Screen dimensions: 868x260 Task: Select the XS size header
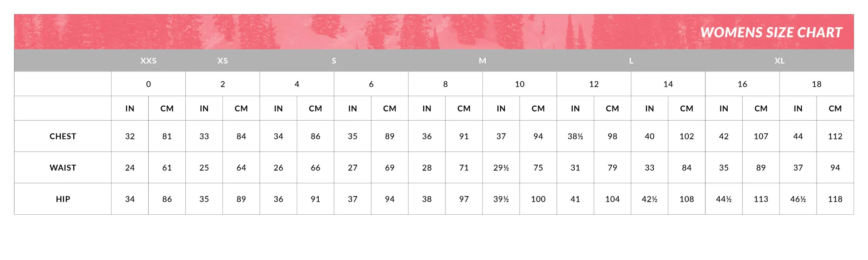point(223,61)
